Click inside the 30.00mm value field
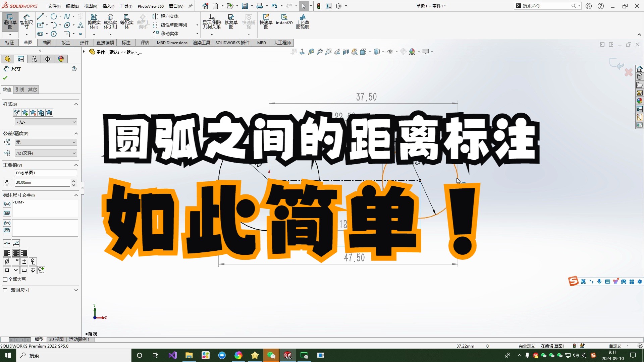644x362 pixels. tap(42, 183)
